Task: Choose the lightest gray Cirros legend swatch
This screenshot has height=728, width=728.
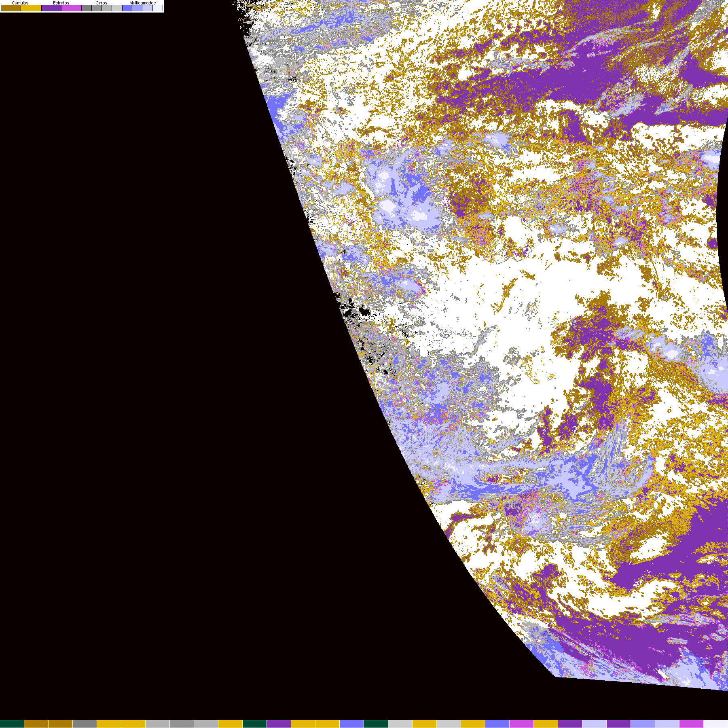Action: coord(117,8)
